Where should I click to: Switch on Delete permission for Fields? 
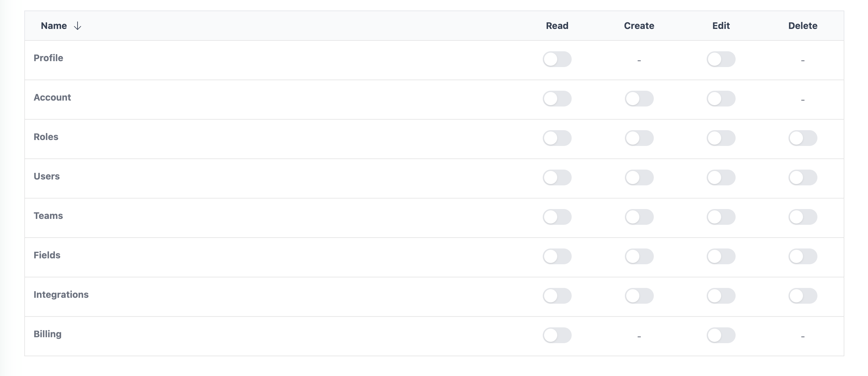802,257
